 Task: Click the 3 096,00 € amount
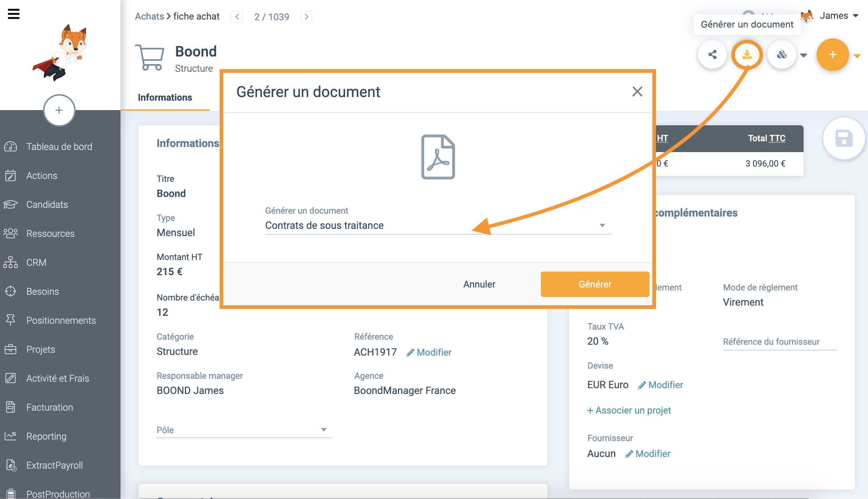(x=765, y=164)
